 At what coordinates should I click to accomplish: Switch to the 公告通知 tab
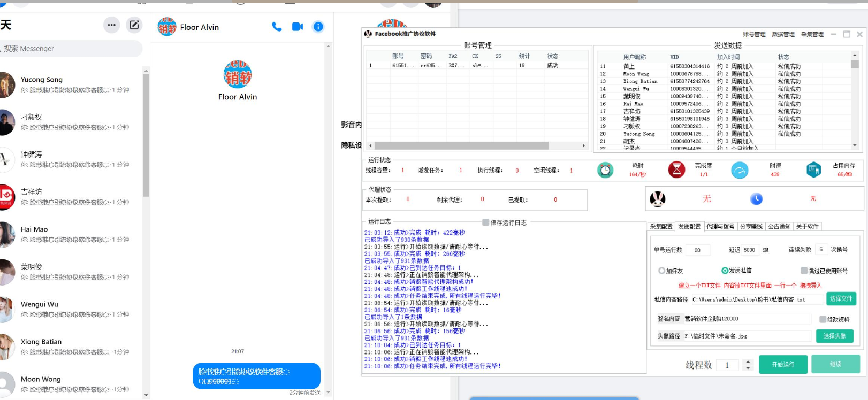(x=779, y=226)
